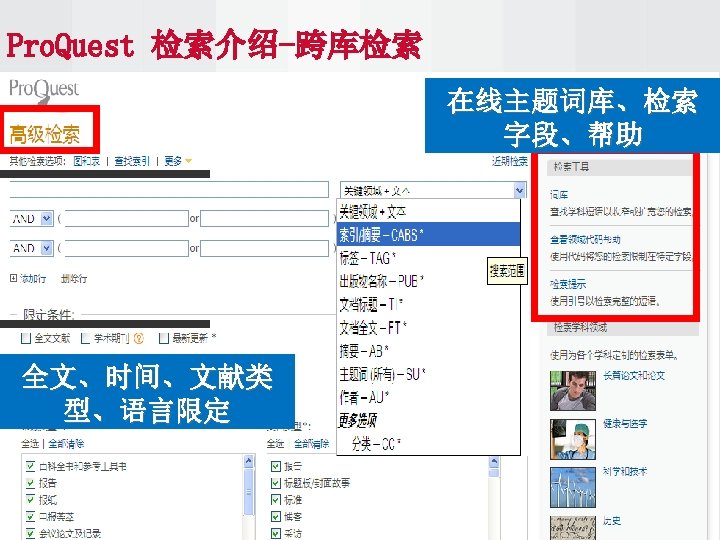
Task: Uncheck the 标准 document type checkbox
Action: tap(276, 500)
